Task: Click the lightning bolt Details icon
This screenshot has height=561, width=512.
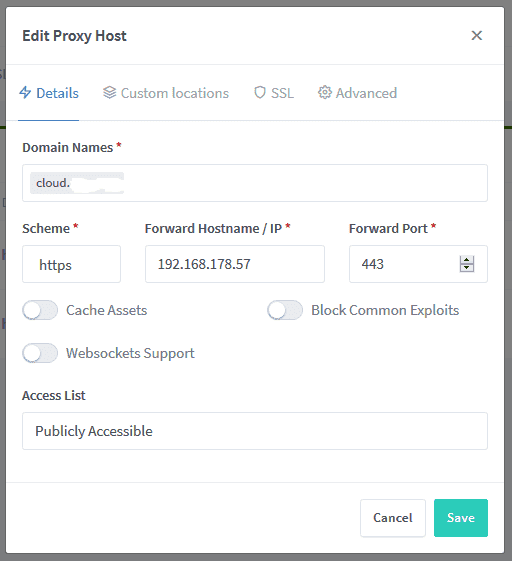Action: point(25,92)
